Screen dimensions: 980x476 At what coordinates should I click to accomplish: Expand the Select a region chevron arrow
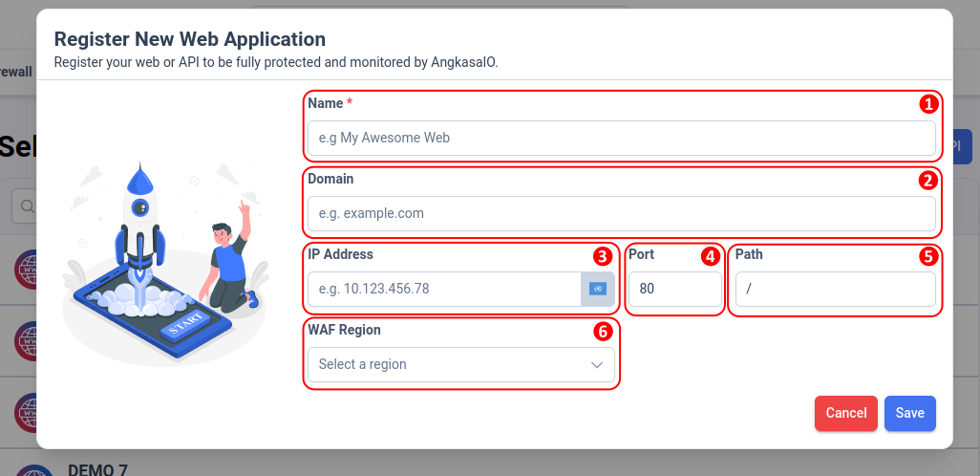pyautogui.click(x=597, y=365)
